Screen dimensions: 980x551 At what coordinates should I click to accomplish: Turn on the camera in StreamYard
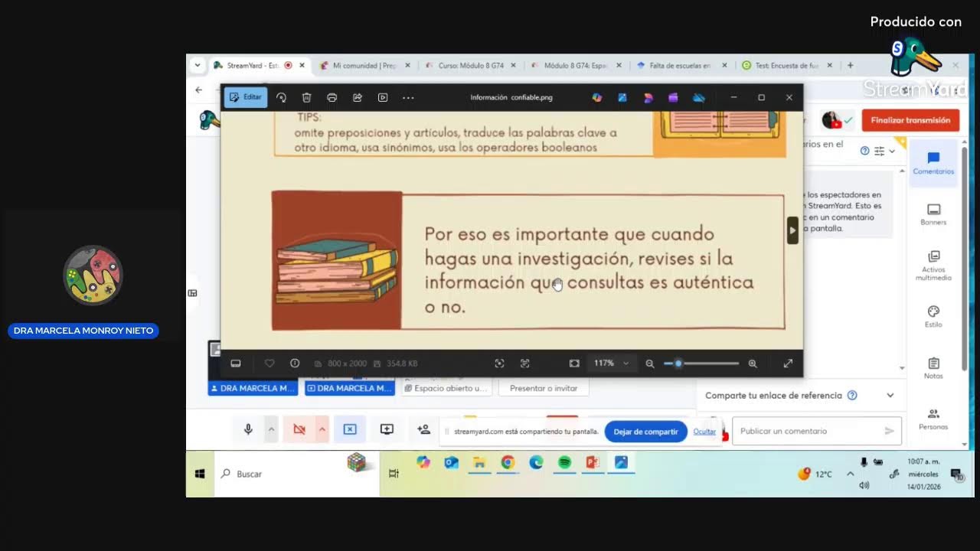[x=299, y=430]
